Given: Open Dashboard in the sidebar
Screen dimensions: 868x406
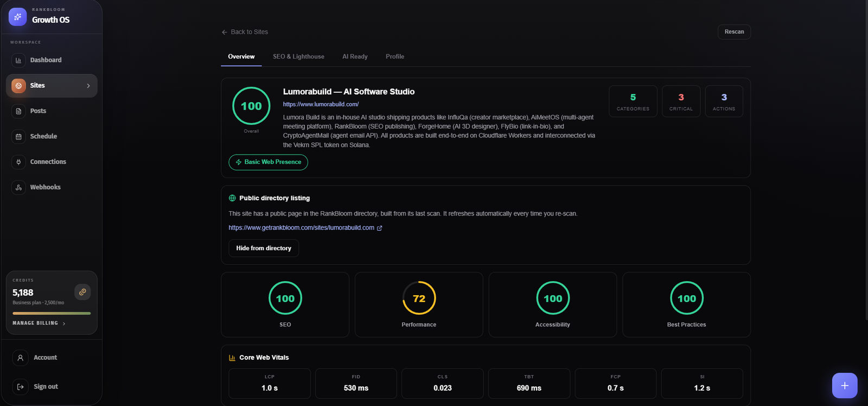Looking at the screenshot, I should 52,60.
